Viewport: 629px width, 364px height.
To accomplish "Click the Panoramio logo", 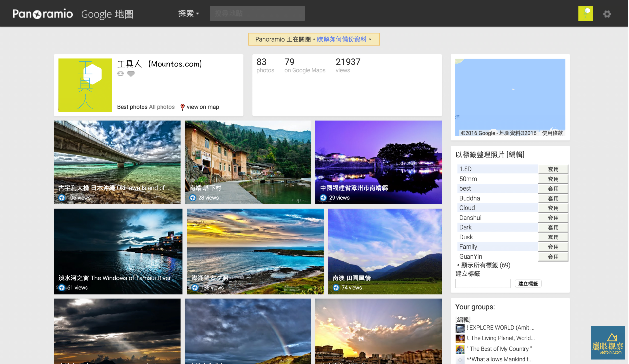I will [43, 14].
